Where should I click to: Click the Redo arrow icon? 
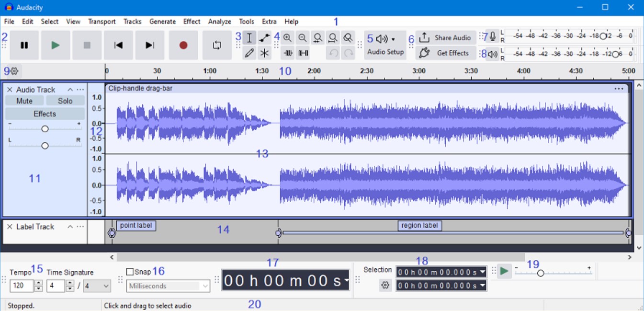(348, 53)
